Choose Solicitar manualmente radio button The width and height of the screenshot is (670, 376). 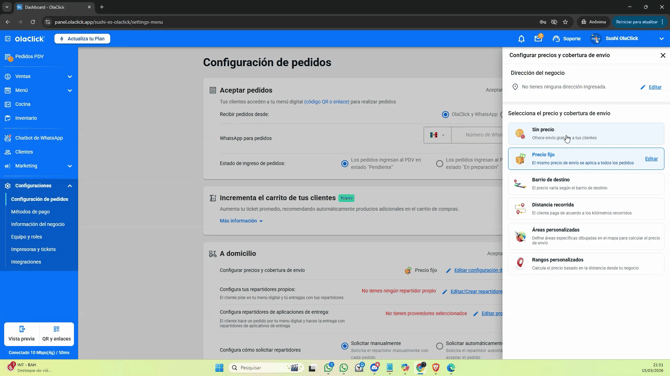point(344,346)
